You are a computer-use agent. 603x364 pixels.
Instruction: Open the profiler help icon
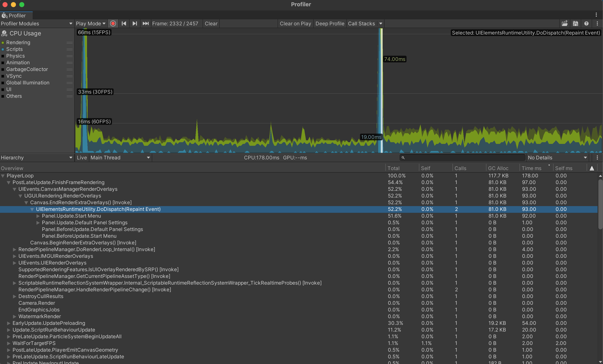[x=586, y=23]
